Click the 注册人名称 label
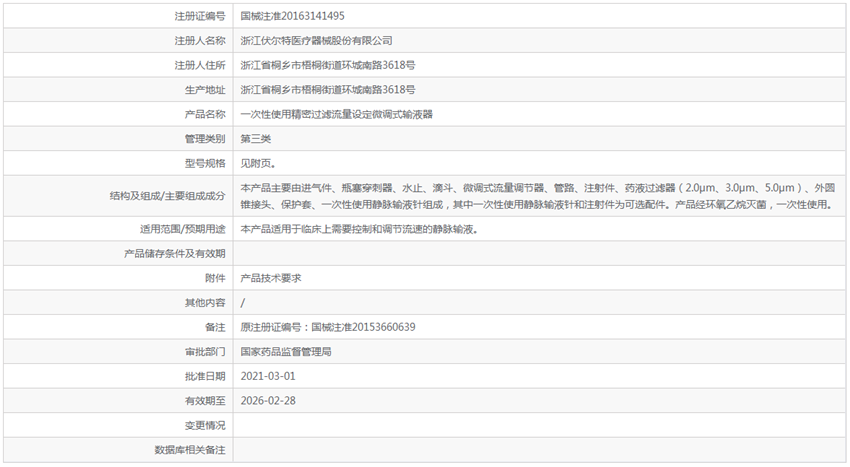850x467 pixels. (199, 41)
